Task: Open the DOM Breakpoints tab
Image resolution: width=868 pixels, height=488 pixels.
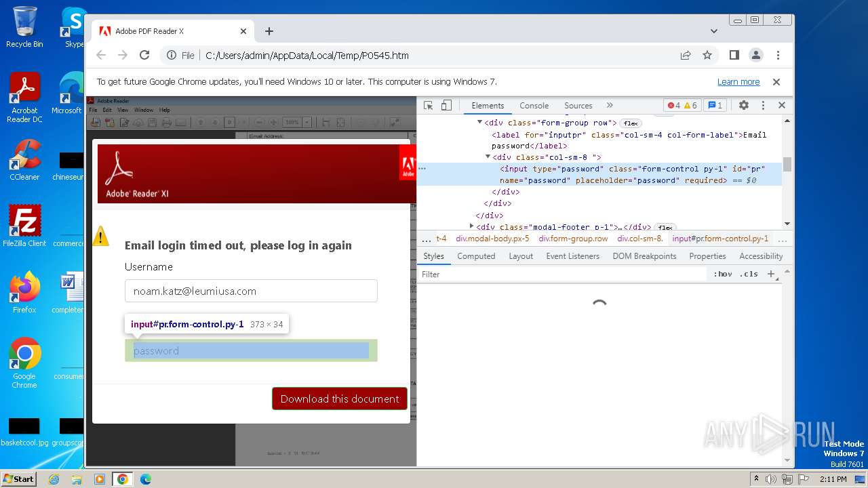Action: [644, 256]
